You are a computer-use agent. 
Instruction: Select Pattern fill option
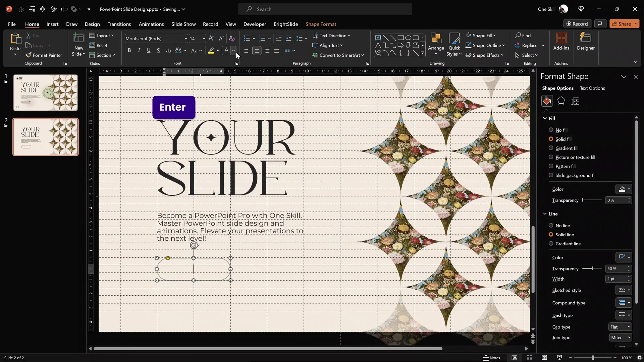point(562,166)
